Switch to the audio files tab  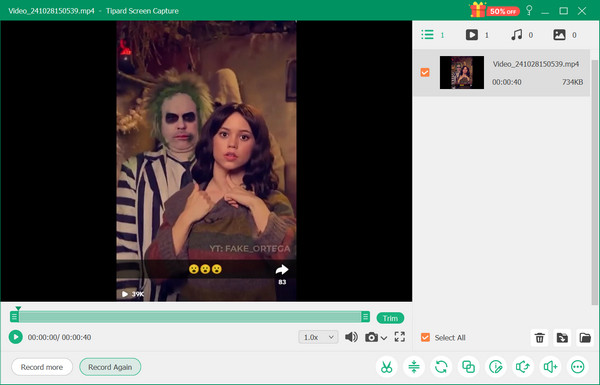point(522,35)
